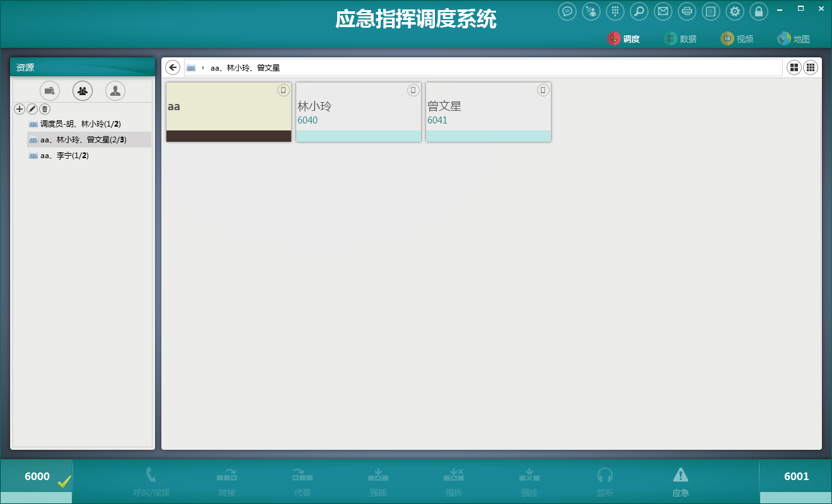This screenshot has width=832, height=504.
Task: Switch to the 数据 tab
Action: click(681, 39)
